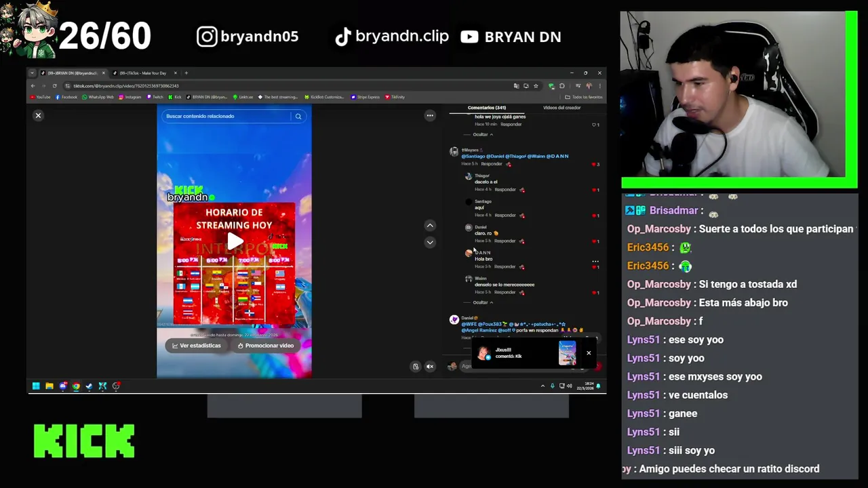This screenshot has height=488, width=868.
Task: Type in Buscar contenido relacionado field
Action: (x=227, y=116)
